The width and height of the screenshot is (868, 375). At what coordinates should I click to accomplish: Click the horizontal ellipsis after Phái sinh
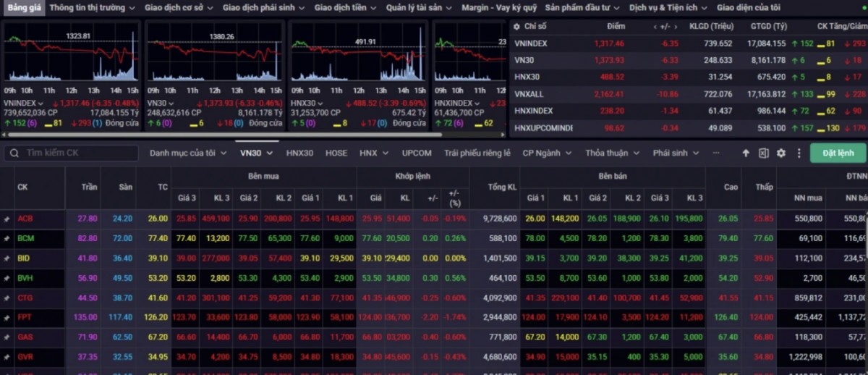[x=716, y=153]
